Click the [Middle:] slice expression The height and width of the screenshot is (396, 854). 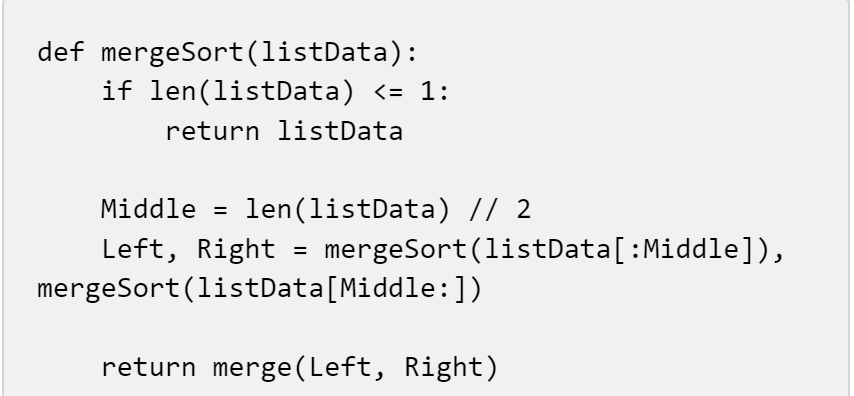(397, 289)
